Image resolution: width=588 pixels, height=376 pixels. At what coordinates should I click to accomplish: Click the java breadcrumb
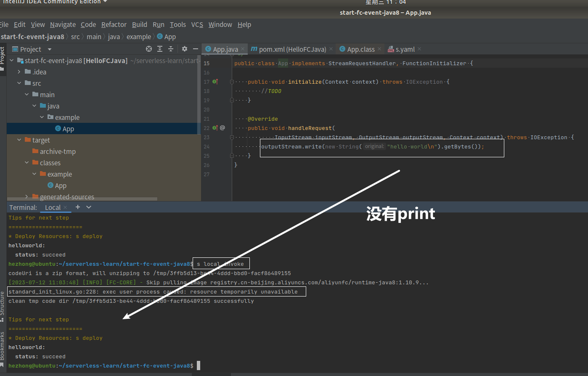[114, 37]
